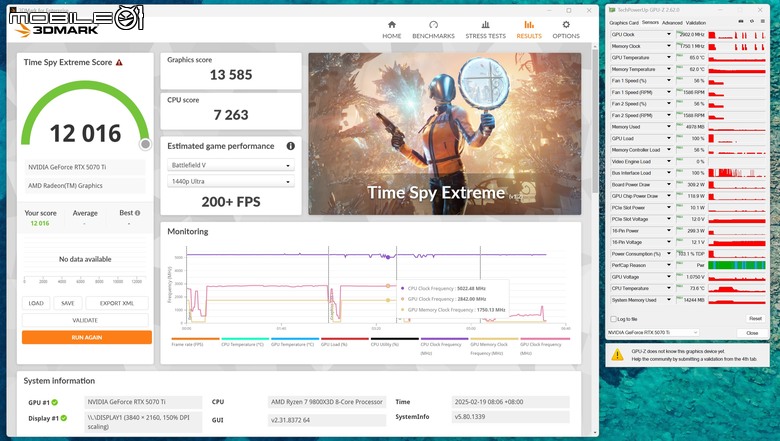Show the Estimated game performance info icon
Screen dimensions: 780x441
point(291,146)
